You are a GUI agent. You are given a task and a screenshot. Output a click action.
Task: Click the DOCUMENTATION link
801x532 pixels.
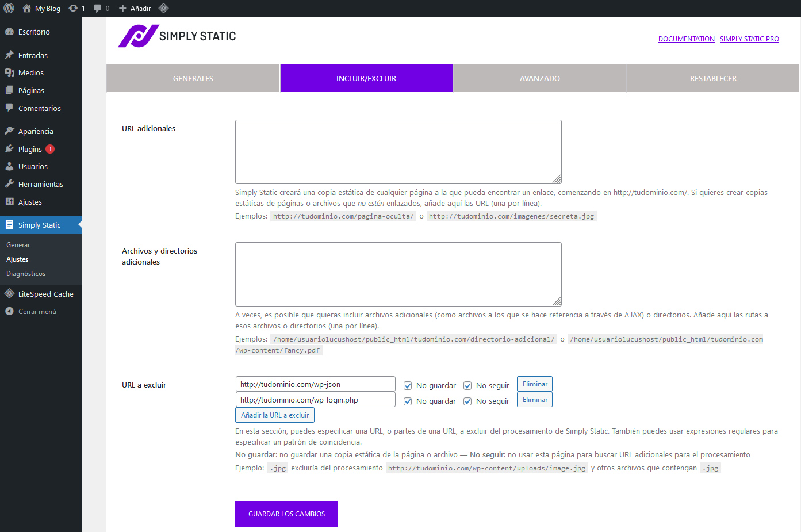pos(687,39)
